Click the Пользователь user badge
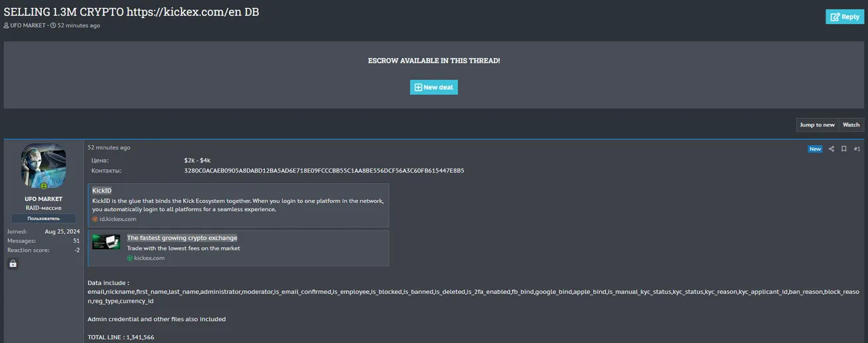The height and width of the screenshot is (343, 868). coord(43,218)
